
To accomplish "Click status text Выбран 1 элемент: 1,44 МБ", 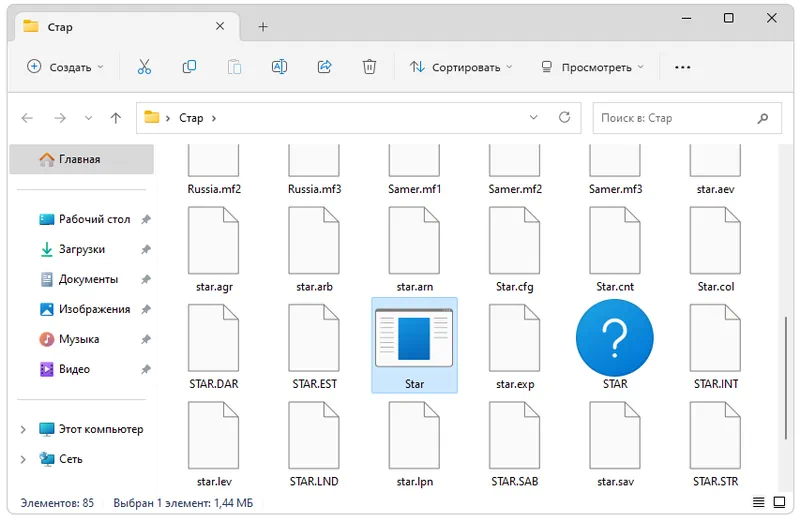I will tap(183, 503).
